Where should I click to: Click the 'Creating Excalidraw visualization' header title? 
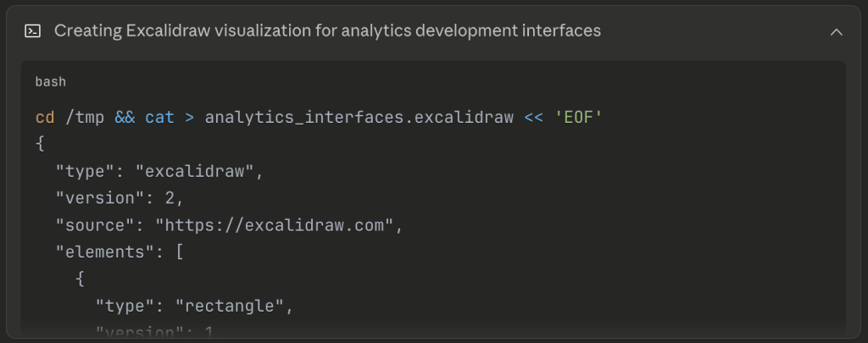(327, 31)
